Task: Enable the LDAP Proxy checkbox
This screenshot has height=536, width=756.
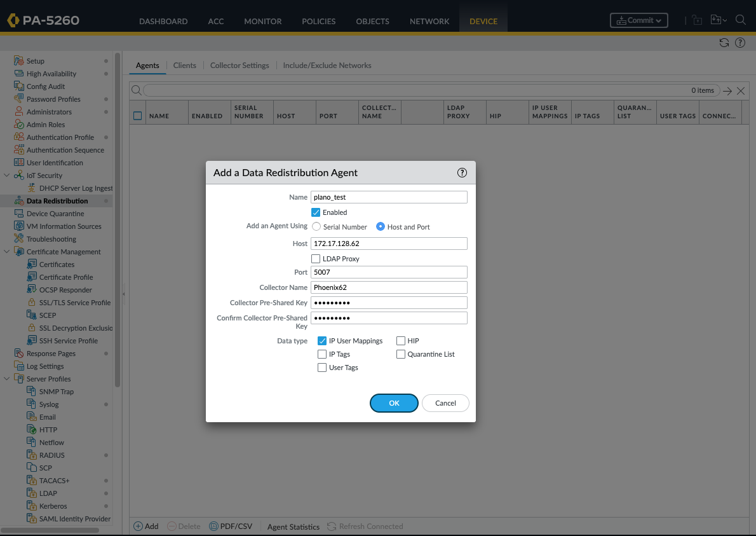Action: (316, 259)
